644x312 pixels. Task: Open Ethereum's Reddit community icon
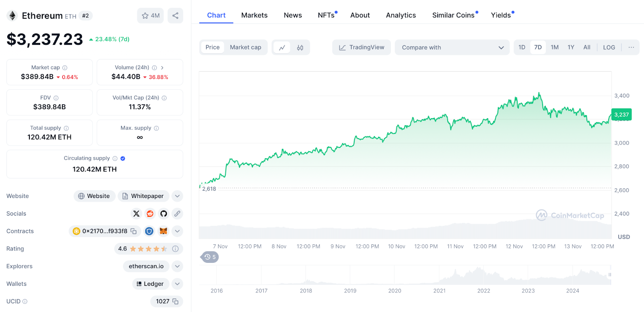(x=150, y=214)
